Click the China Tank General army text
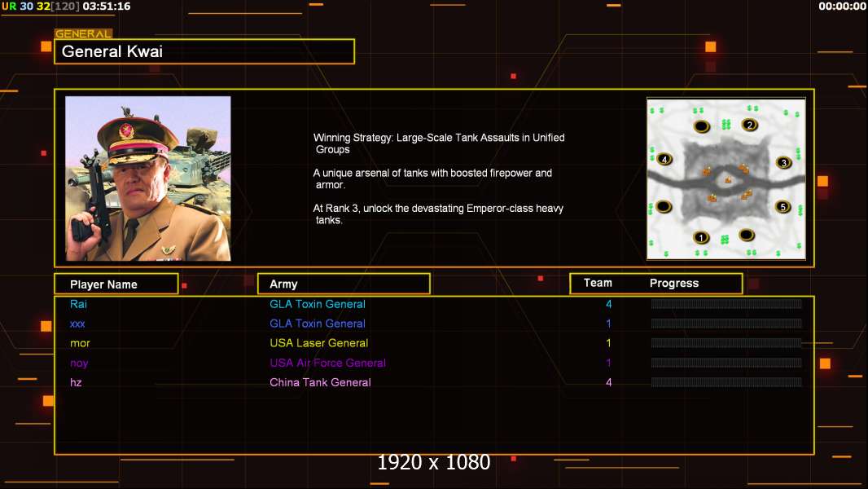Viewport: 868px width, 489px height. (x=320, y=382)
